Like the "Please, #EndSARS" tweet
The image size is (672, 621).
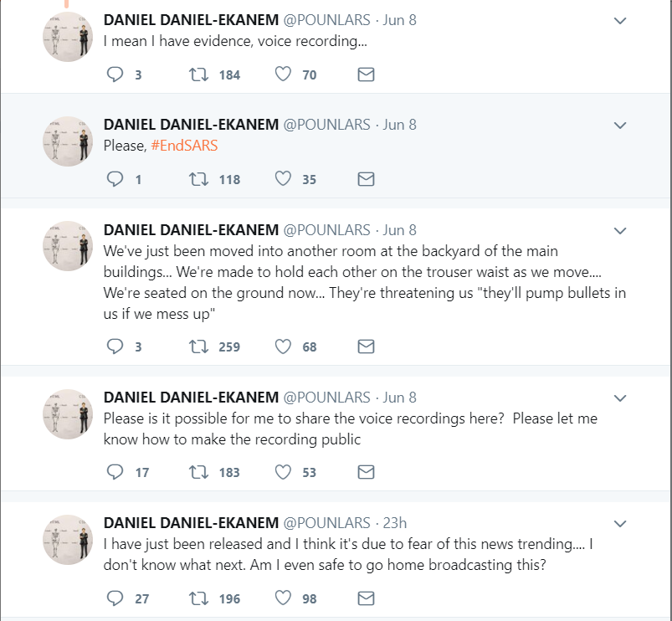[283, 179]
